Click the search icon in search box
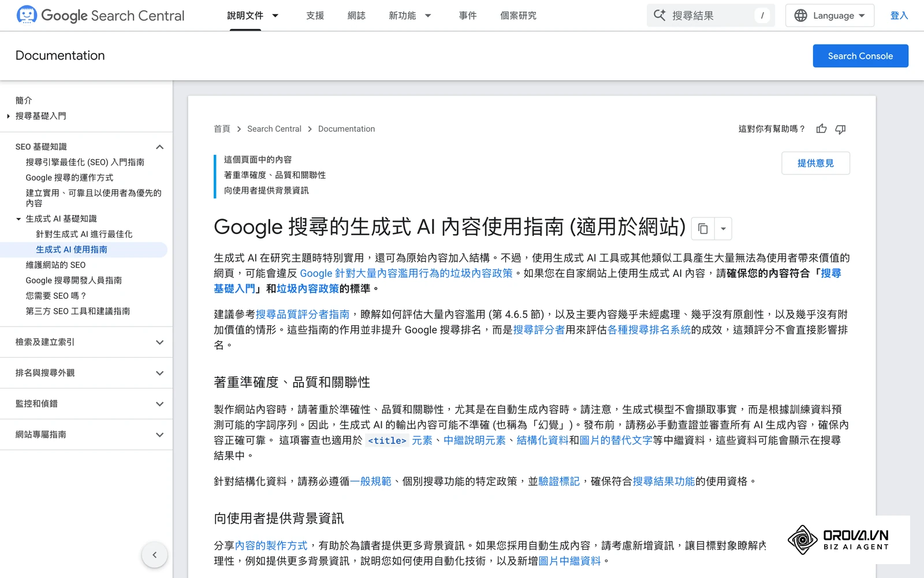 tap(660, 16)
